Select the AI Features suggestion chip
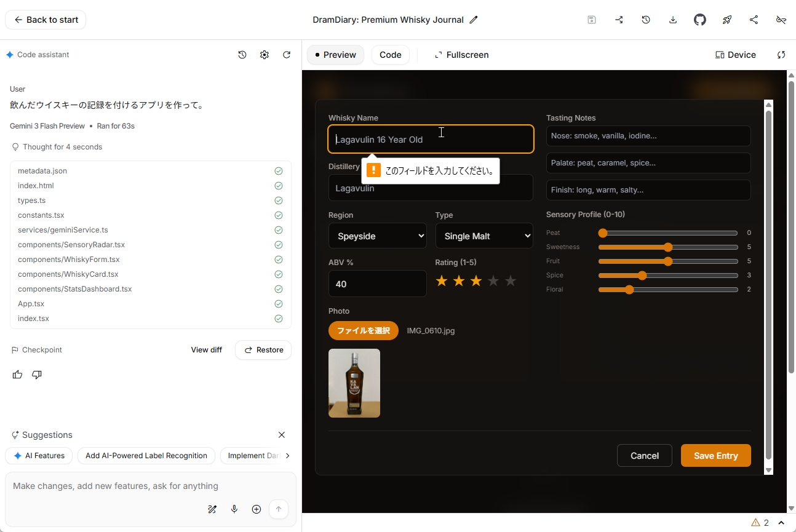 pos(39,456)
